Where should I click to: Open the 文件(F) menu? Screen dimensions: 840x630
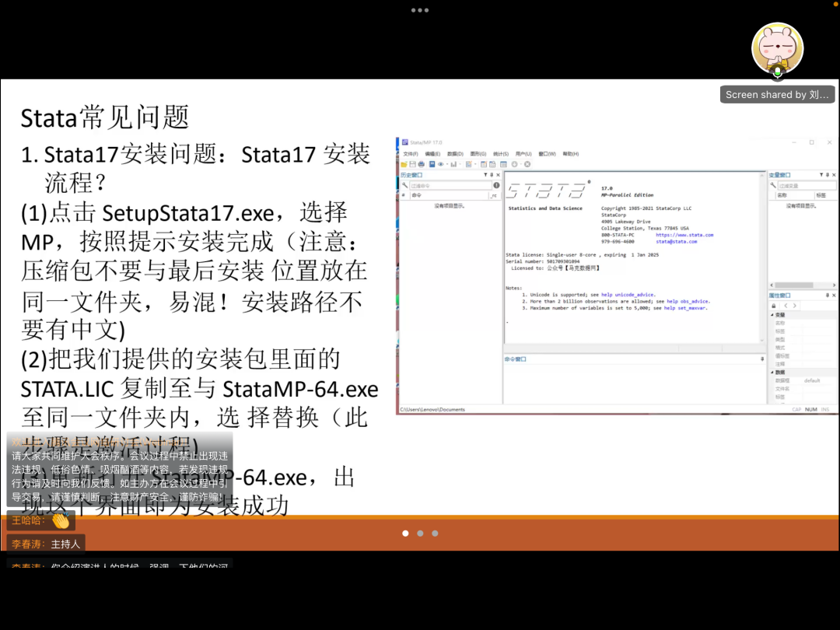411,154
